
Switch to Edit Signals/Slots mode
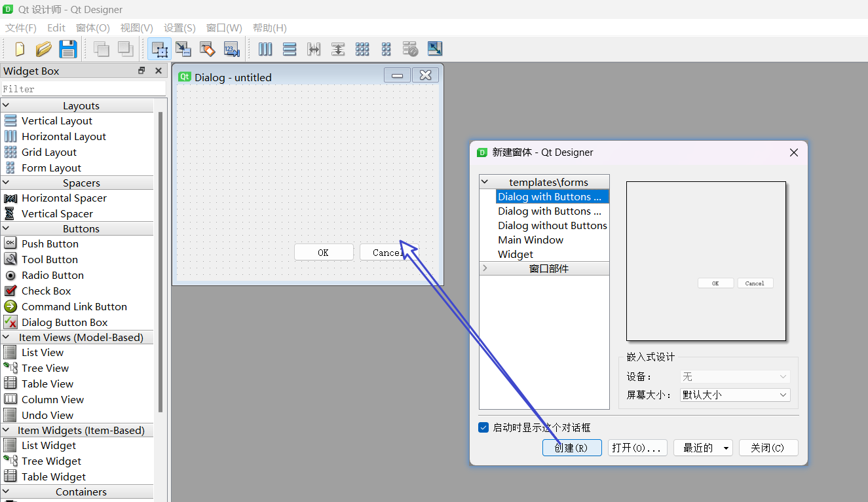point(183,49)
